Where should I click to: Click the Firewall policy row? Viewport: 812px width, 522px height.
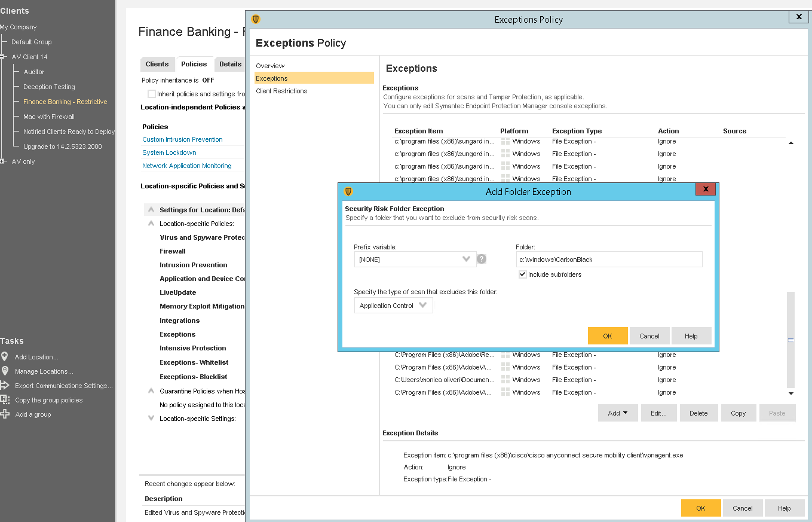pos(173,251)
